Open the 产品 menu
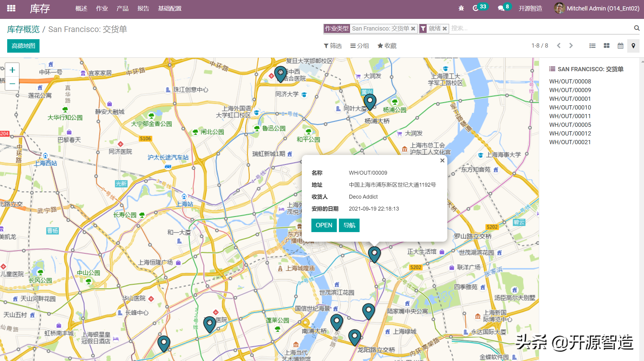Image resolution: width=644 pixels, height=361 pixels. [122, 8]
